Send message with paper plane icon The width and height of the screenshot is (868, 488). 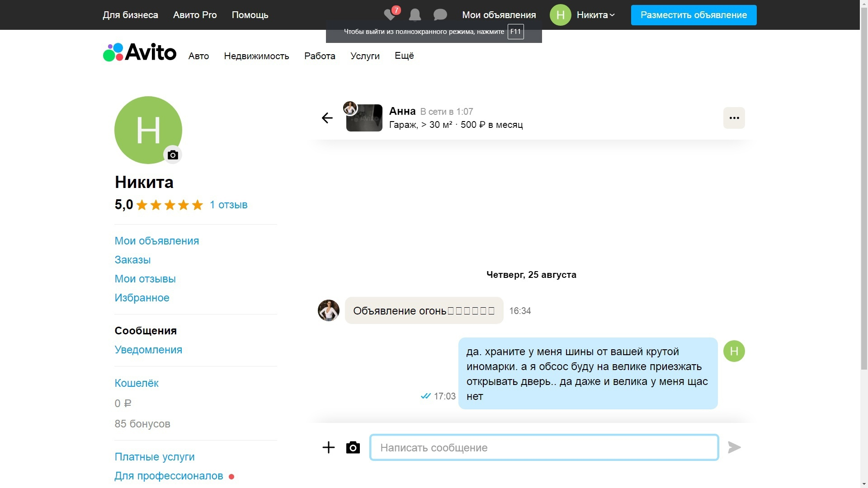point(734,447)
